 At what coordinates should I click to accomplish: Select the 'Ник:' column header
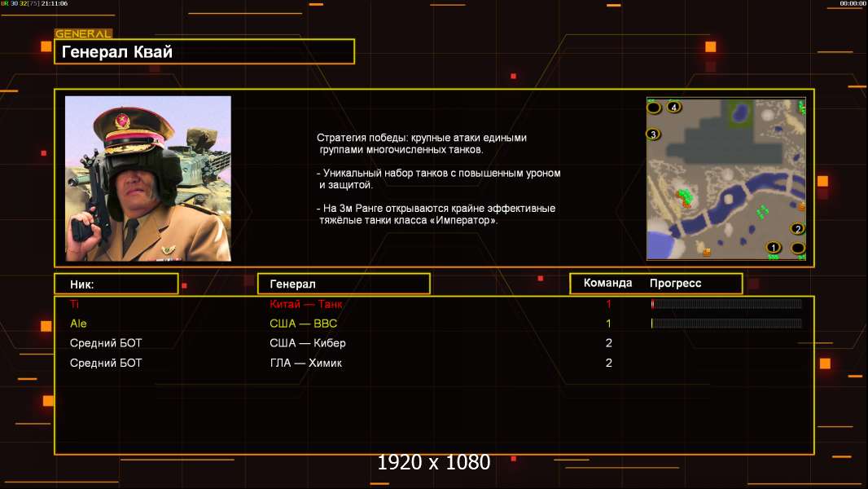pyautogui.click(x=116, y=284)
